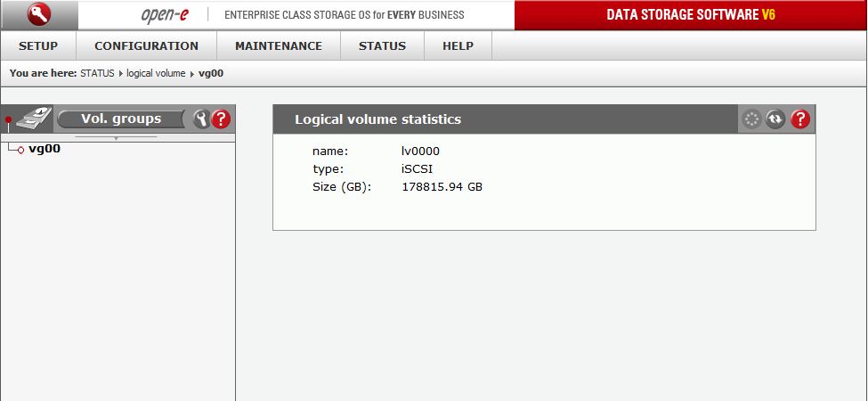Open the MAINTENANCE menu
Viewport: 868px width, 401px height.
pos(279,46)
